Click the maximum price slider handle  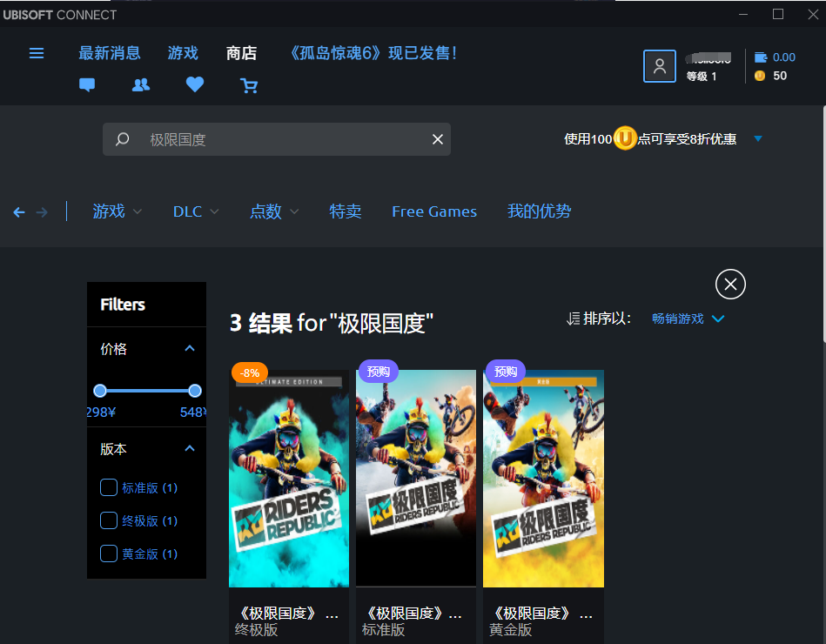pyautogui.click(x=195, y=391)
